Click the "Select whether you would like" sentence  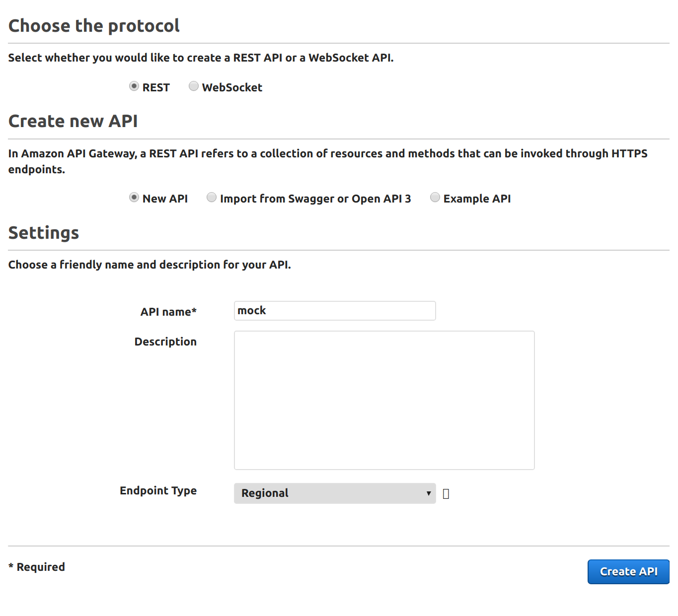click(x=201, y=58)
